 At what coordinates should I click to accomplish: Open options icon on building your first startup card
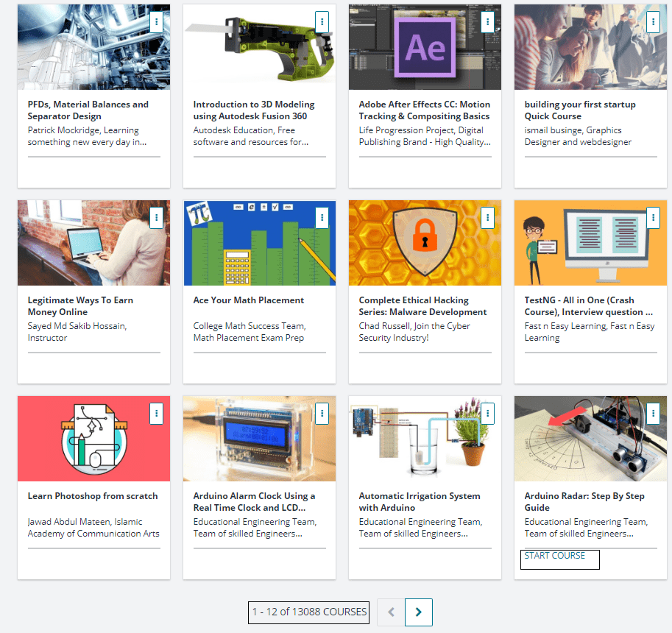(x=653, y=21)
